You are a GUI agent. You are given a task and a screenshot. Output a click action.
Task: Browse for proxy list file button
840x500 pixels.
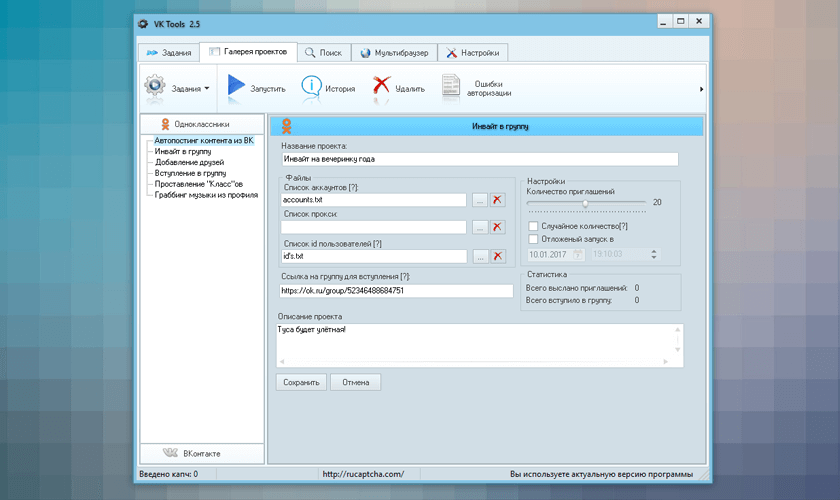pyautogui.click(x=479, y=227)
